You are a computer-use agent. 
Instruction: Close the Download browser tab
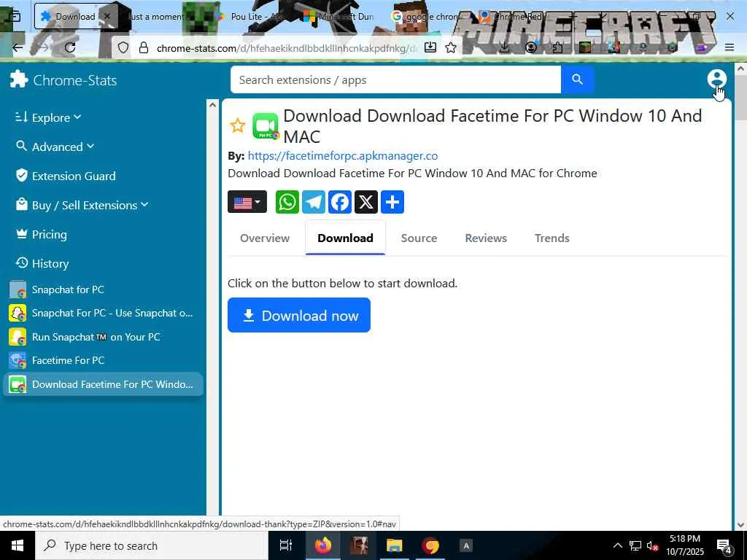107,16
